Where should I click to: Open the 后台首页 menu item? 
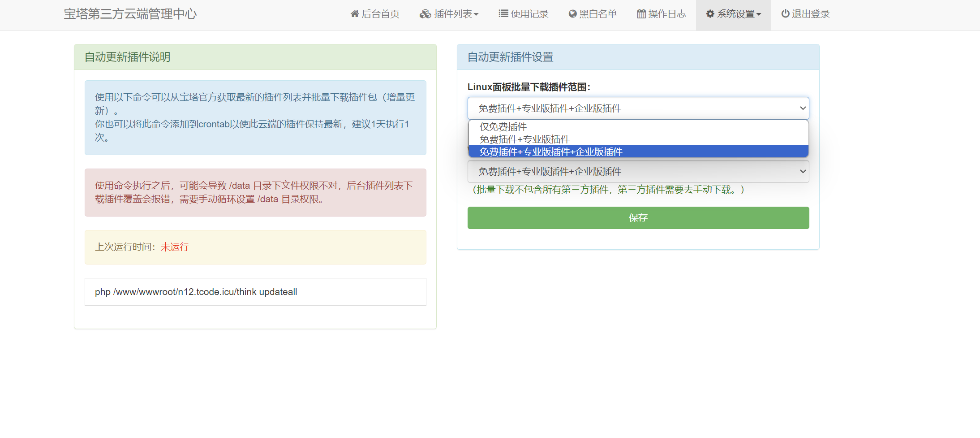[x=375, y=14]
